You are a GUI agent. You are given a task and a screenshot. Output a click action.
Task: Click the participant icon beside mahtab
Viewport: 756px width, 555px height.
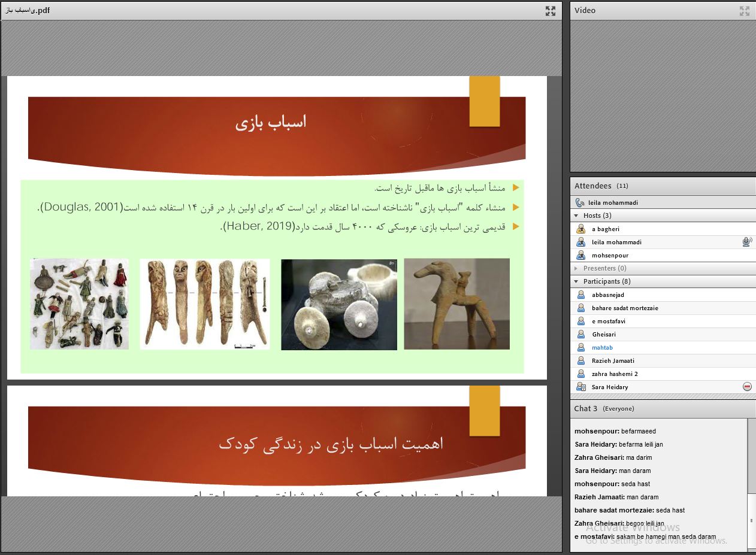[580, 348]
